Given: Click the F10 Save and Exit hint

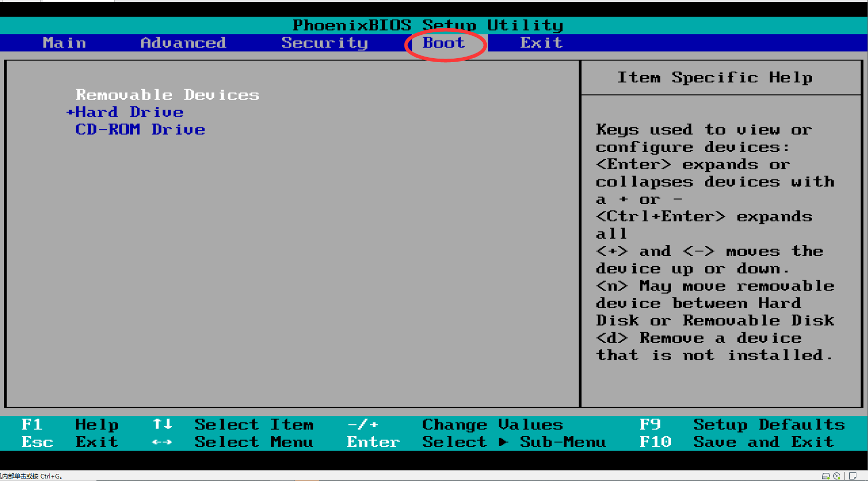Looking at the screenshot, I should point(736,442).
